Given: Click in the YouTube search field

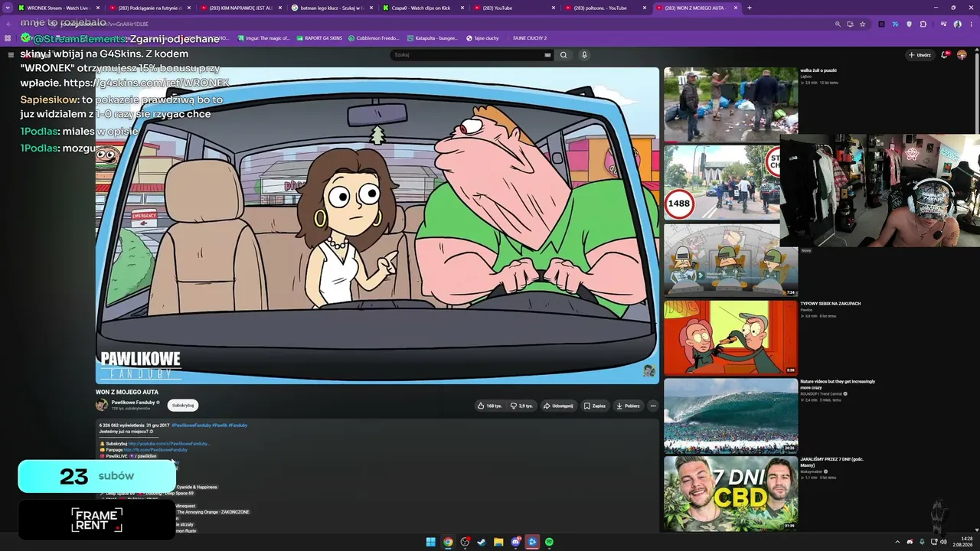Looking at the screenshot, I should 467,55.
